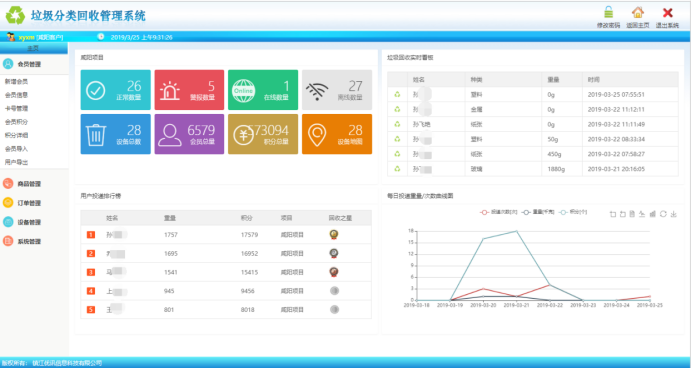Click the user avatar icon next to xyxm
Viewport: 692px width, 369px height.
11,37
